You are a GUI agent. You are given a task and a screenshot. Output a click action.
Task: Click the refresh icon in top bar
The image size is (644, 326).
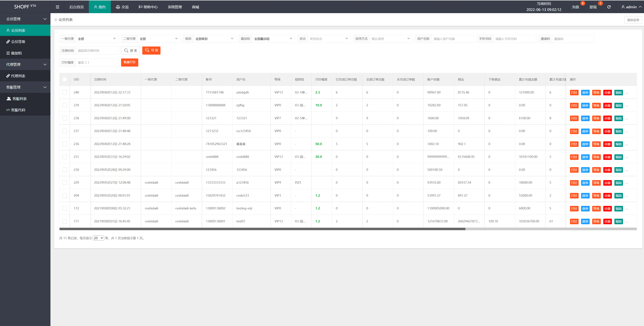point(609,7)
